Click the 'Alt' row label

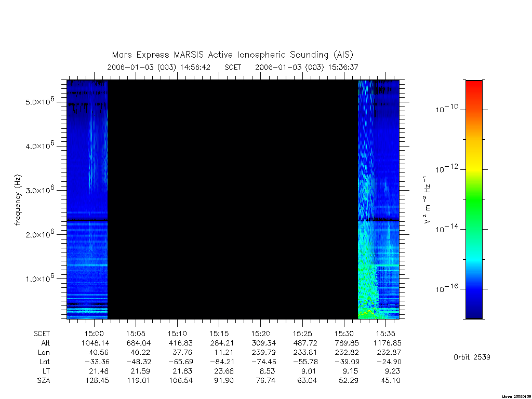46,343
